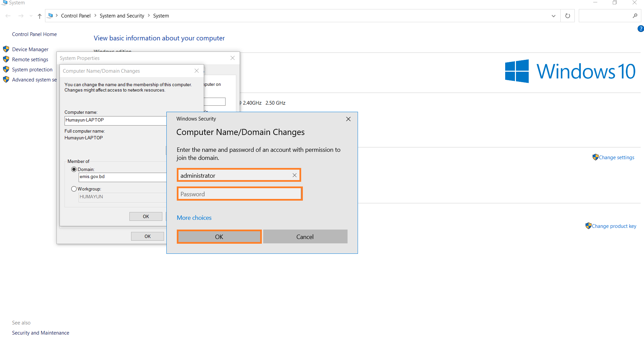Open the blue Help question mark
The width and height of the screenshot is (644, 343).
[640, 29]
